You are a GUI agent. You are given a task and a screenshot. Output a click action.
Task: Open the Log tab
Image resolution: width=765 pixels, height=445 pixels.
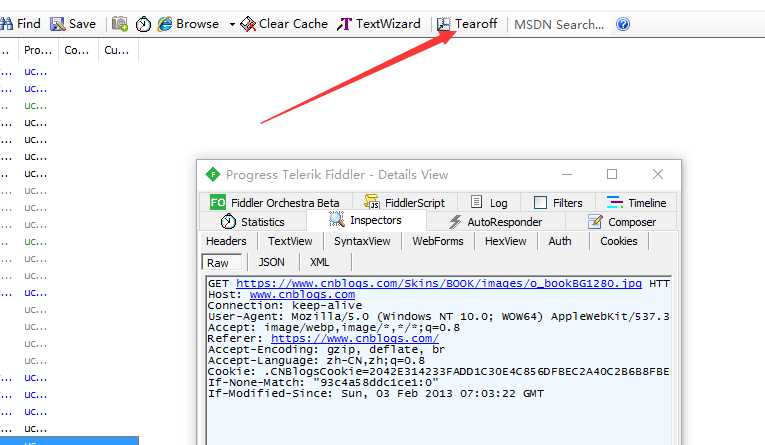(489, 202)
